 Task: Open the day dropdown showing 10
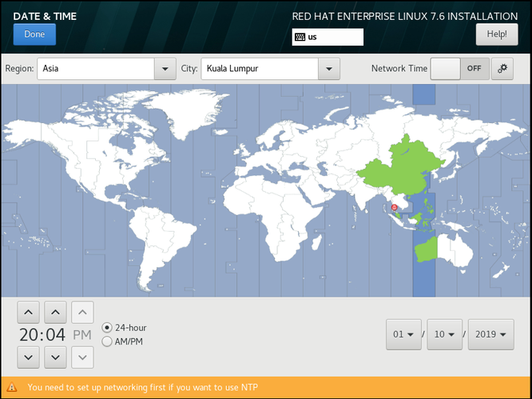pos(444,334)
